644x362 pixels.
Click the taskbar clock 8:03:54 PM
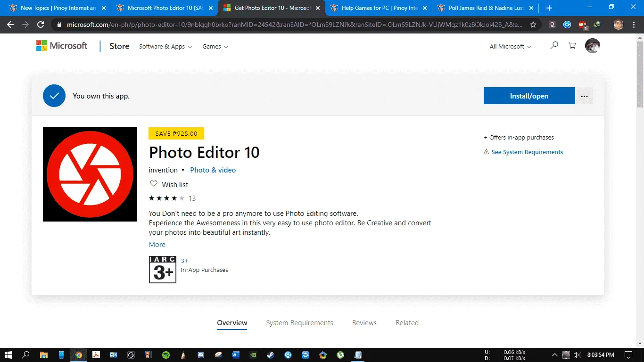pyautogui.click(x=600, y=355)
